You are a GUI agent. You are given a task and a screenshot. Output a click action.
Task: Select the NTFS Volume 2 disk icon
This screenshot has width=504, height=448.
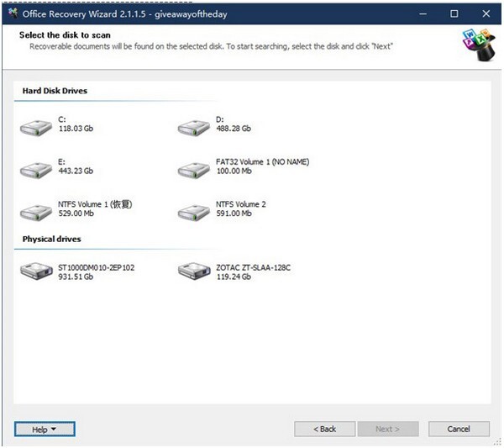[194, 213]
